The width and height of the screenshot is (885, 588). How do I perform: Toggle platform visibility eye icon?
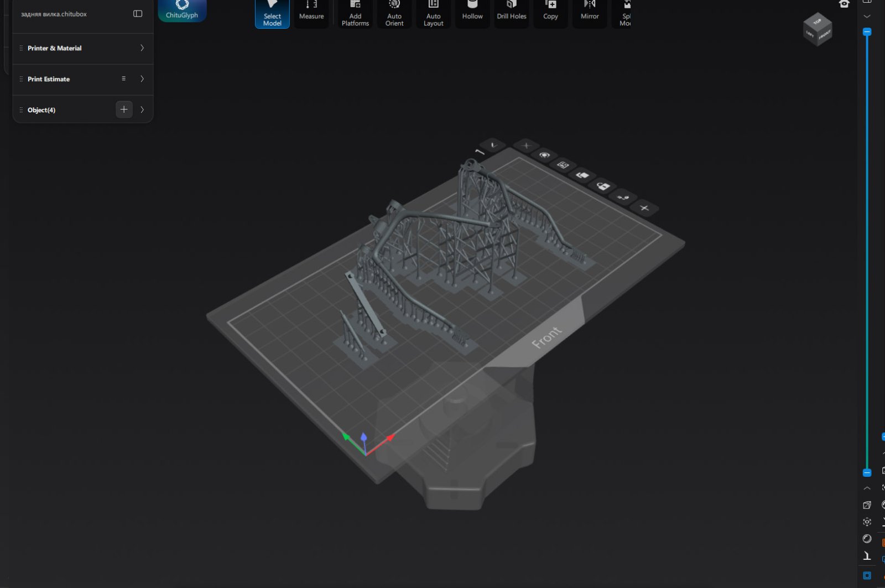click(544, 155)
